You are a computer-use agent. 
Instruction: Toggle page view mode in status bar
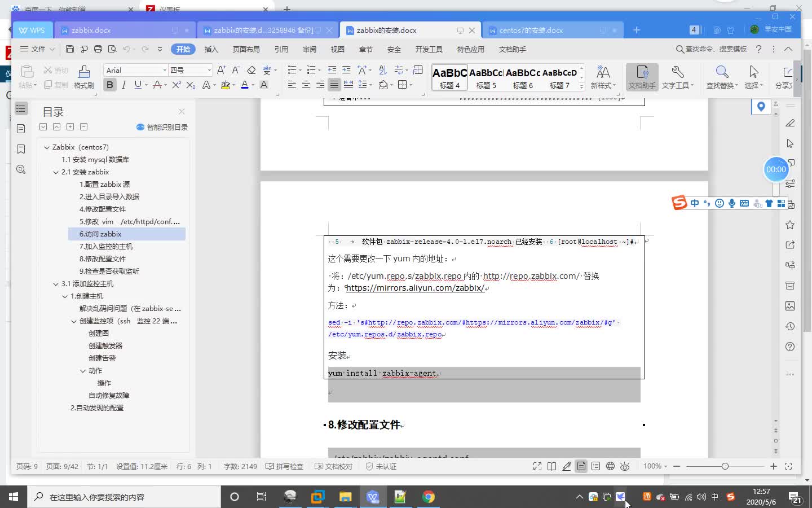[x=581, y=466]
